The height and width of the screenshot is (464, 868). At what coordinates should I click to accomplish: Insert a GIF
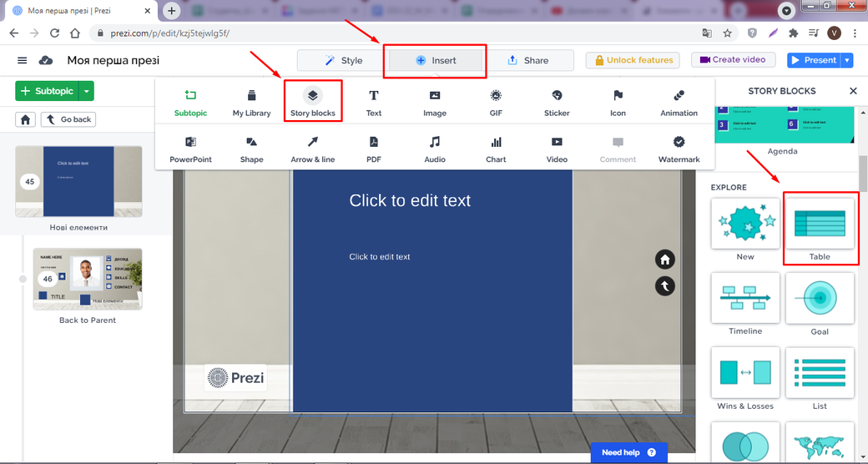pyautogui.click(x=496, y=103)
